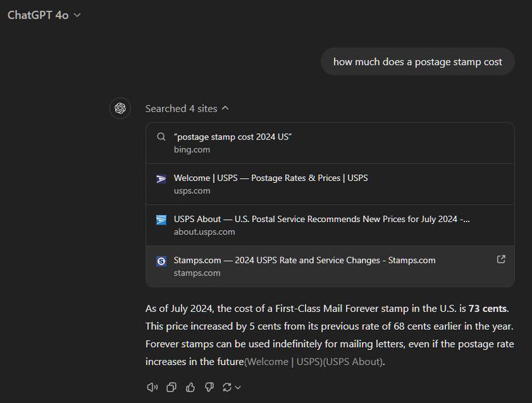Open Welcome | USPS Postage Rates & Prices link
The width and height of the screenshot is (532, 403).
(x=330, y=184)
